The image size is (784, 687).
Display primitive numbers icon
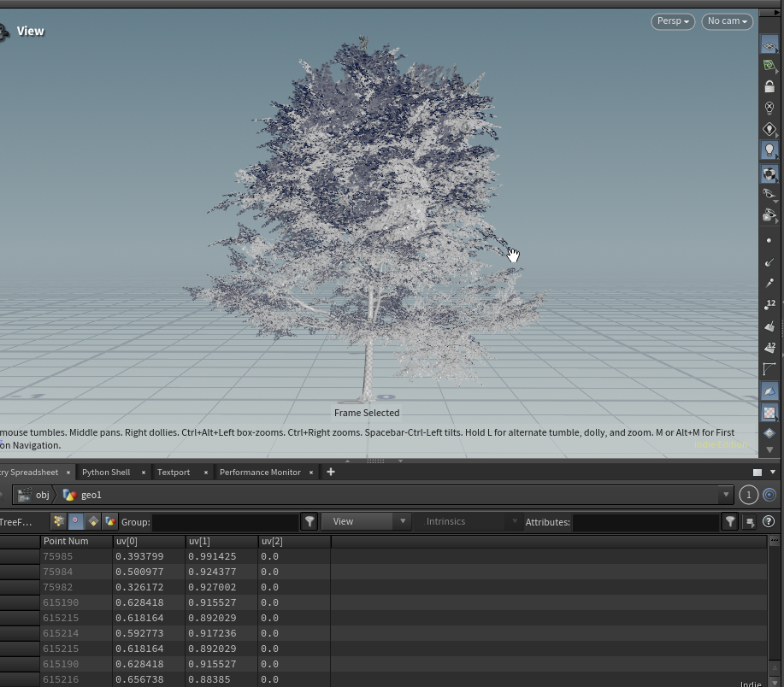[769, 348]
